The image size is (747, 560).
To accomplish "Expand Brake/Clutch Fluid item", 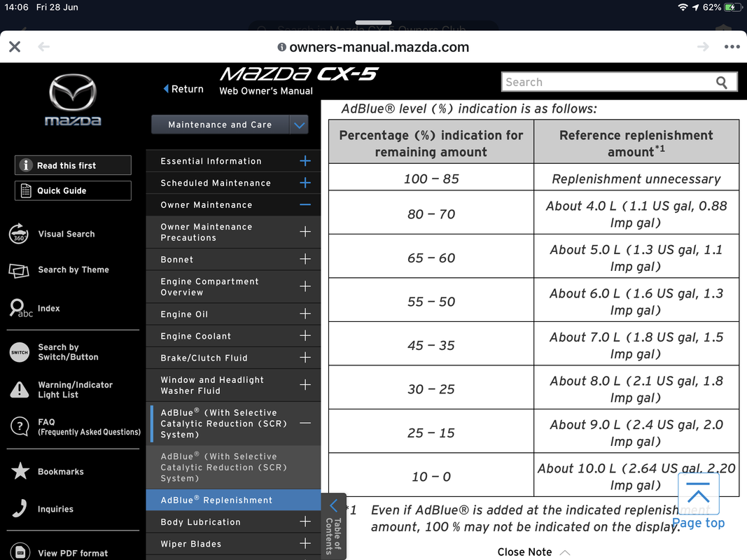I will click(305, 358).
